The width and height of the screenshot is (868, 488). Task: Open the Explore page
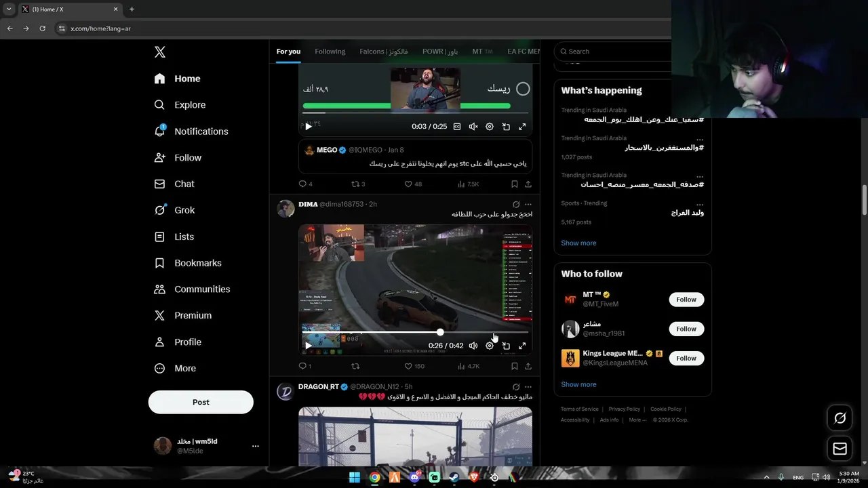(180, 105)
